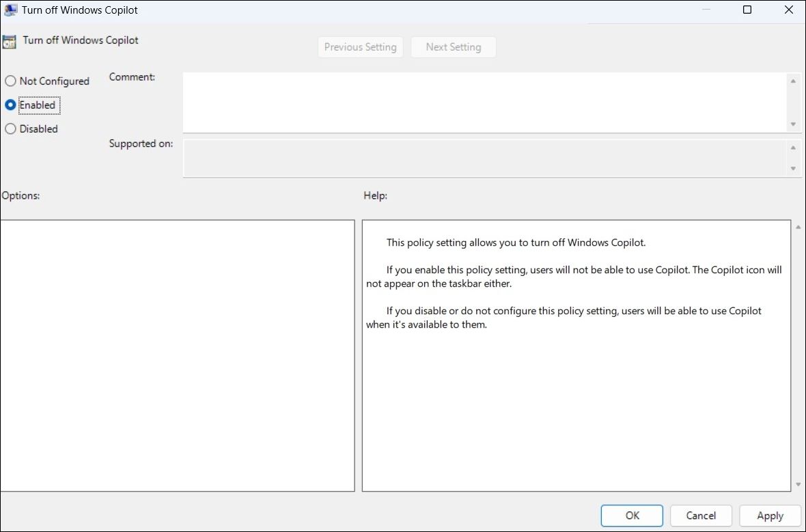Click the Previous Setting button
The image size is (806, 532).
click(x=360, y=46)
